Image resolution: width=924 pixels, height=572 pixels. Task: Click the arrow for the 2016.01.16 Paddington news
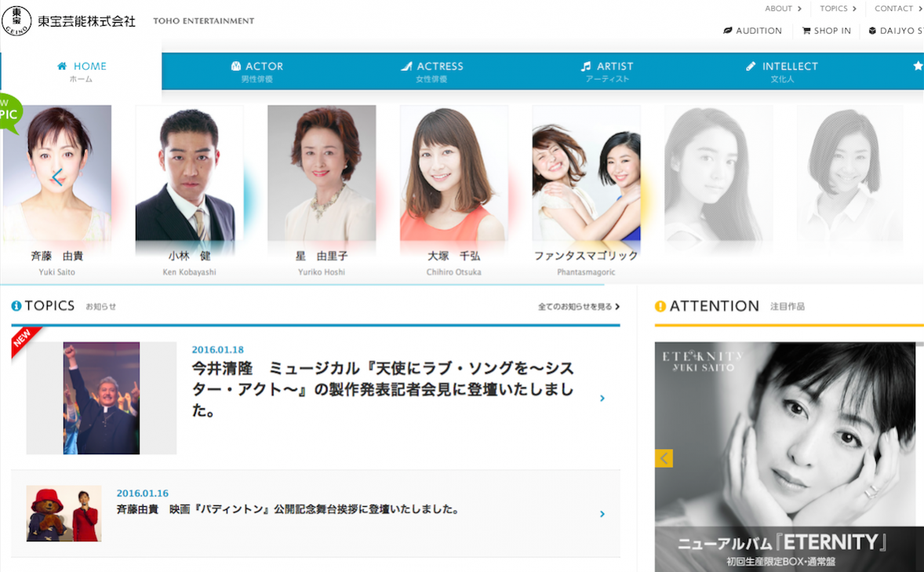point(602,514)
